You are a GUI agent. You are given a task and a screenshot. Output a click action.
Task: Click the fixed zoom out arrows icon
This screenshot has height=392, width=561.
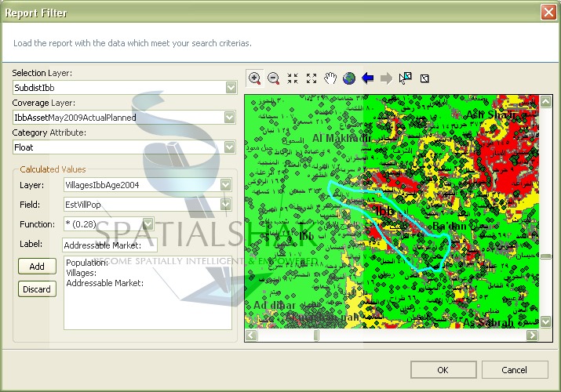point(311,78)
